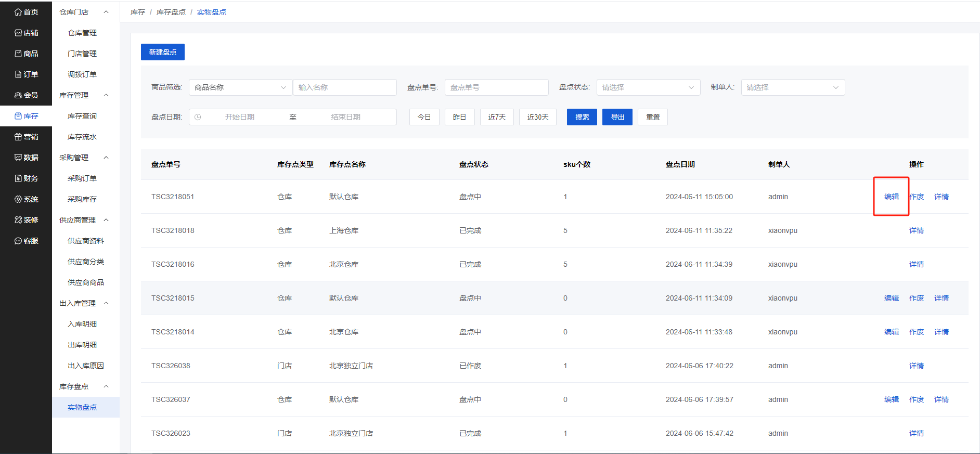Screen dimensions: 980x454
Task: Open 详情 for order TSC326038
Action: (x=917, y=366)
